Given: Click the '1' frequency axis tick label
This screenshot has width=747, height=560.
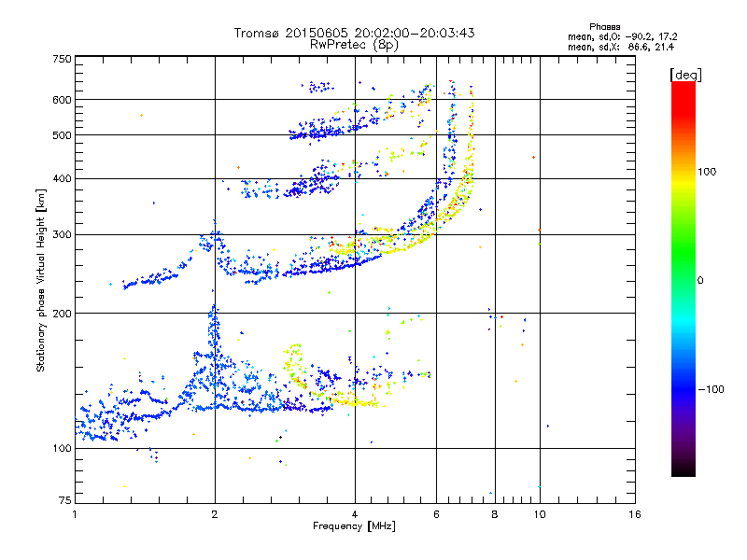Looking at the screenshot, I should pos(75,514).
